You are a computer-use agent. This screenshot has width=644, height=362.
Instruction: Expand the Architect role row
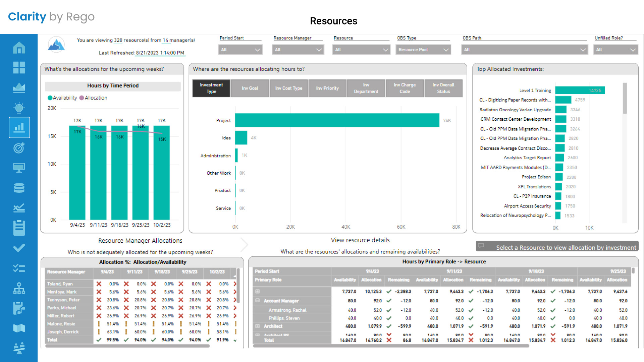pyautogui.click(x=258, y=326)
